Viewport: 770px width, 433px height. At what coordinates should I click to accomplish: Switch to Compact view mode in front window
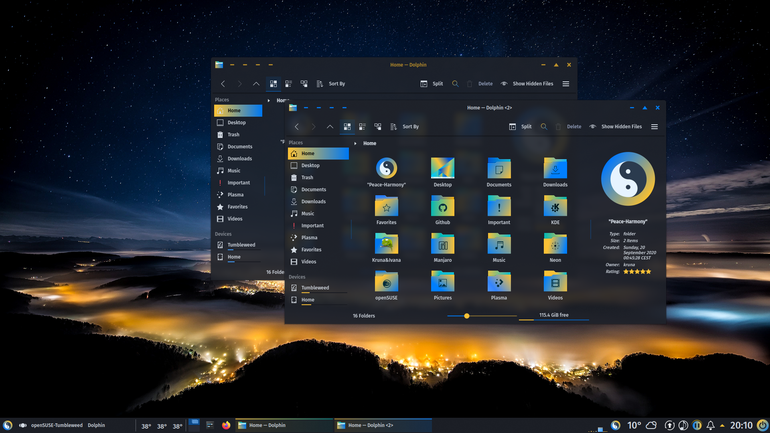coord(362,127)
